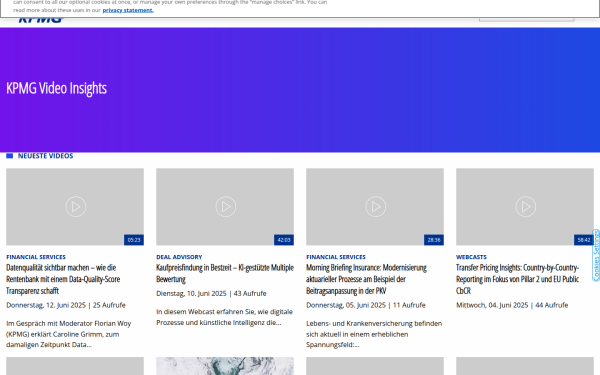Open title Morning Briefing Insurance

[366, 279]
